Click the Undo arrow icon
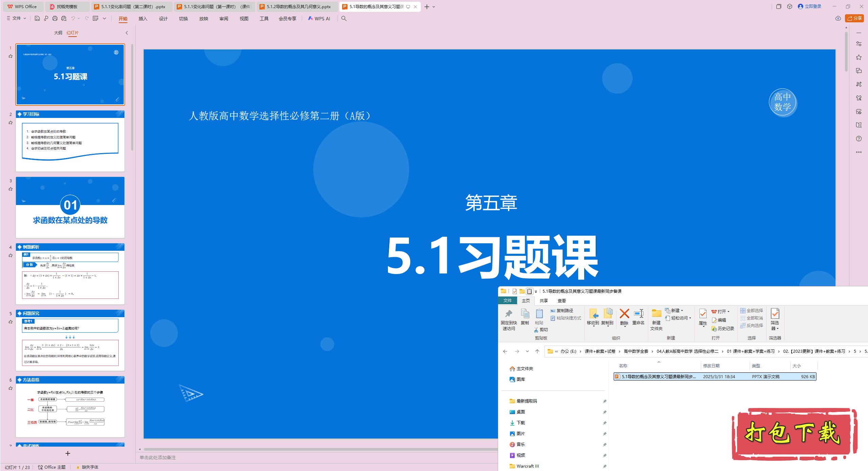Screen dimensions: 868x471 point(73,18)
